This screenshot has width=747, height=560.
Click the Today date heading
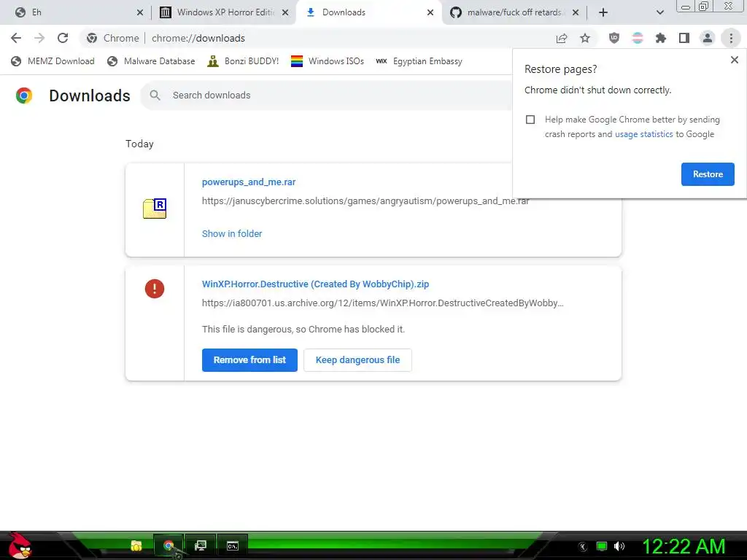click(x=139, y=144)
